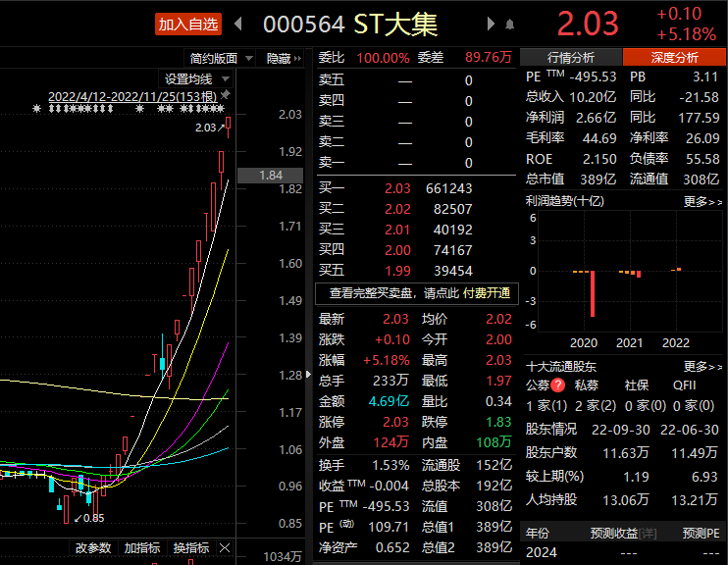Image resolution: width=728 pixels, height=565 pixels.
Task: Click 付费开通 to unlock full order book
Action: pos(486,293)
